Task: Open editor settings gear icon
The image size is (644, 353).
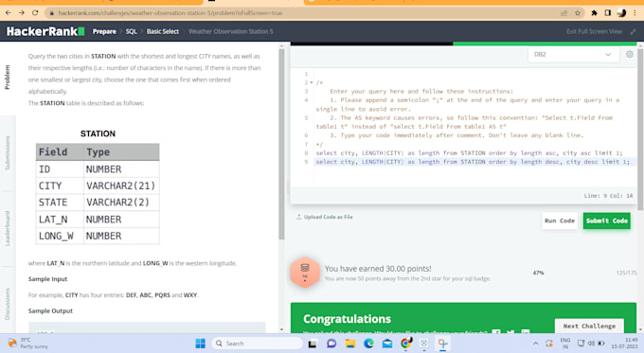Action: click(629, 54)
